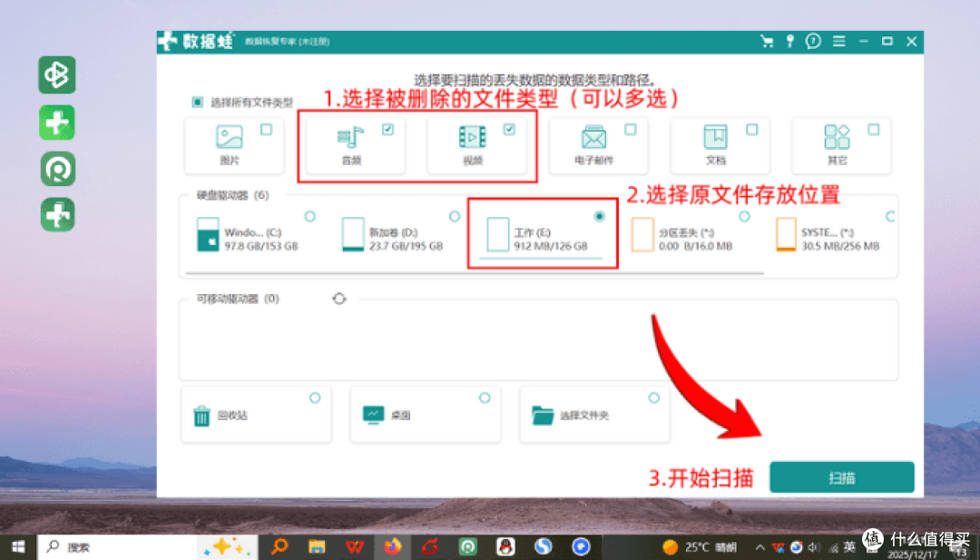The height and width of the screenshot is (560, 980).
Task: Select the 桌面 radio button
Action: click(485, 398)
